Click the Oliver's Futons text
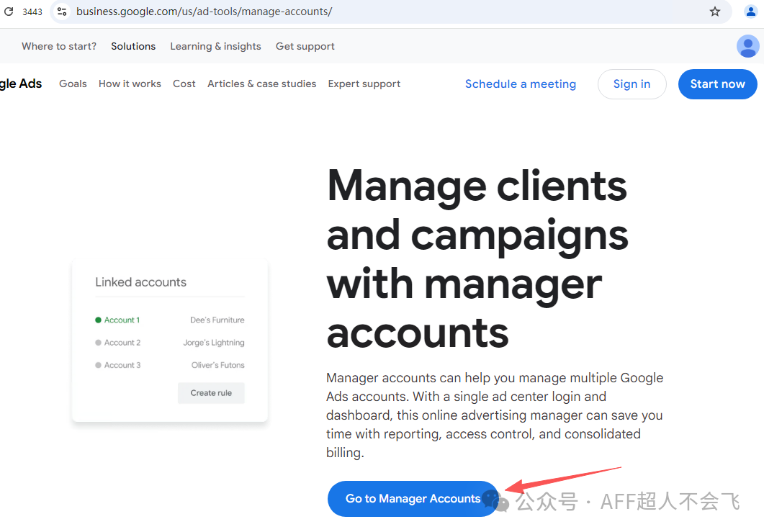The height and width of the screenshot is (532, 764). (217, 365)
